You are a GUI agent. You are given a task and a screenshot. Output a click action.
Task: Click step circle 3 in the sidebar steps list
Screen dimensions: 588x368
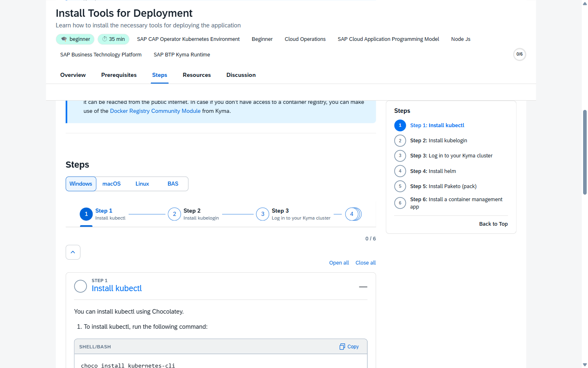(400, 156)
